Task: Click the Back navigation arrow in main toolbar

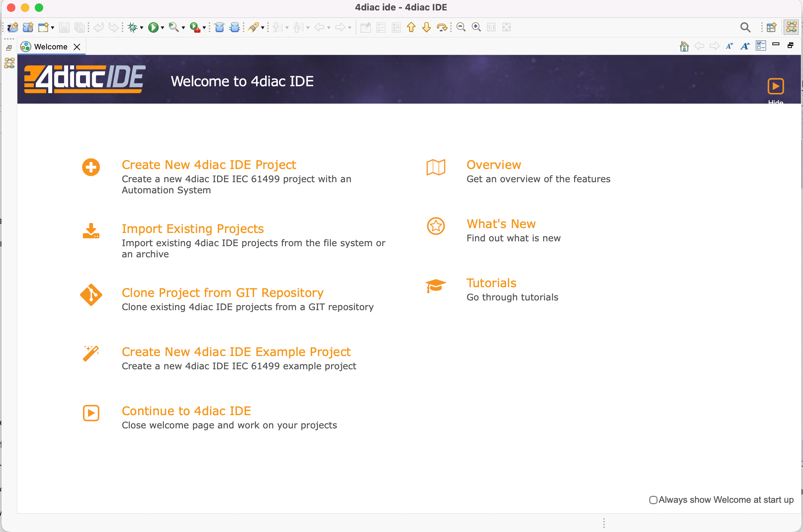Action: coord(319,27)
